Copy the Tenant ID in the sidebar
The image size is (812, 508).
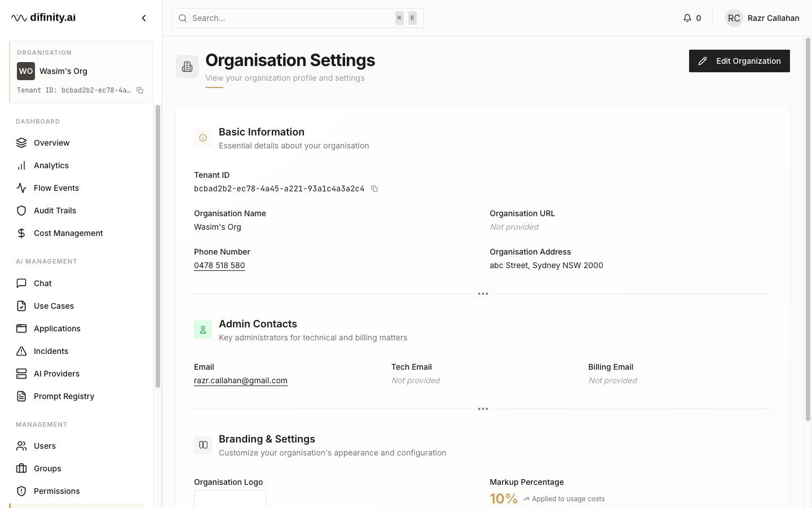(x=140, y=90)
